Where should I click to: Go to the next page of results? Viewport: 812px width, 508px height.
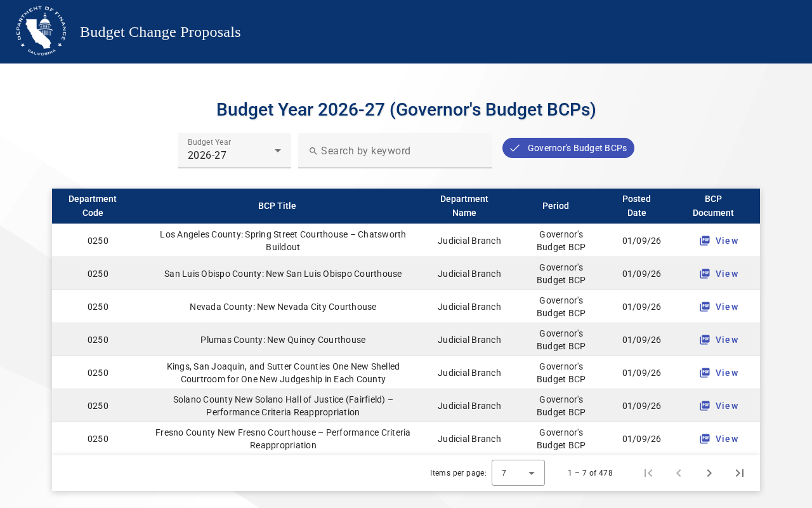pos(709,473)
